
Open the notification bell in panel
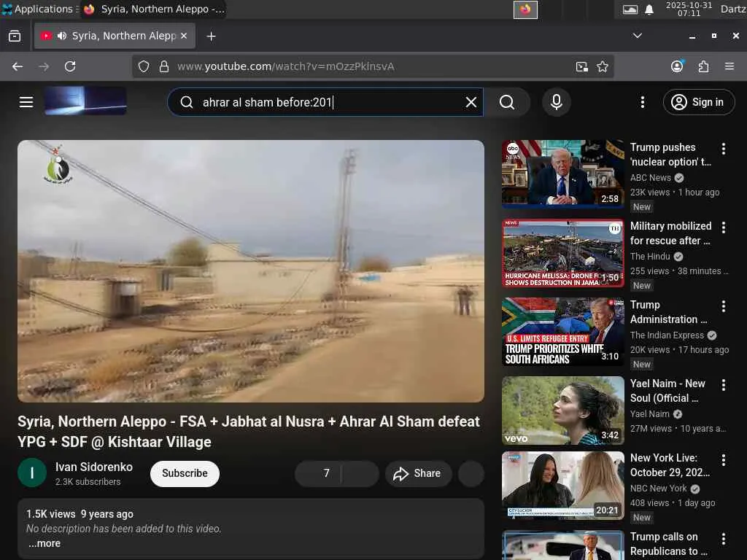[x=649, y=9]
